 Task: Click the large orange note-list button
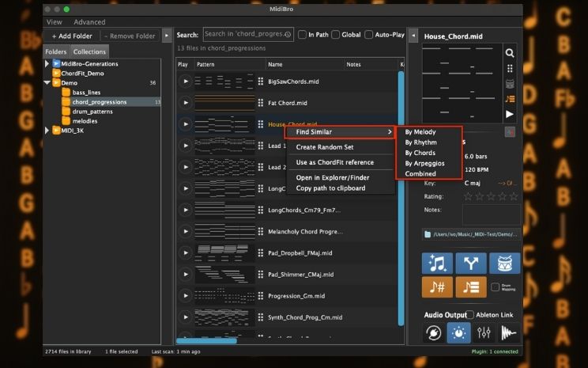coord(471,287)
